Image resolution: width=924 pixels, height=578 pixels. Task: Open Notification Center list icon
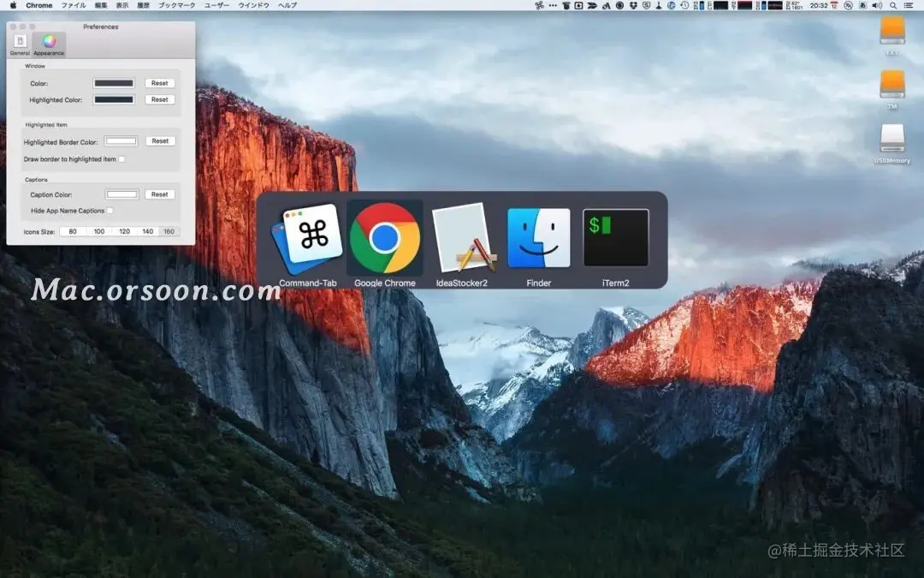coord(908,5)
